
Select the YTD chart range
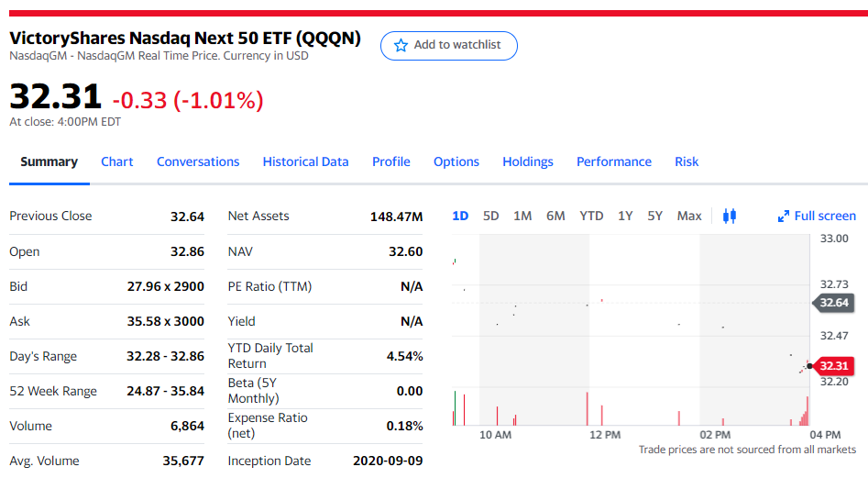591,216
